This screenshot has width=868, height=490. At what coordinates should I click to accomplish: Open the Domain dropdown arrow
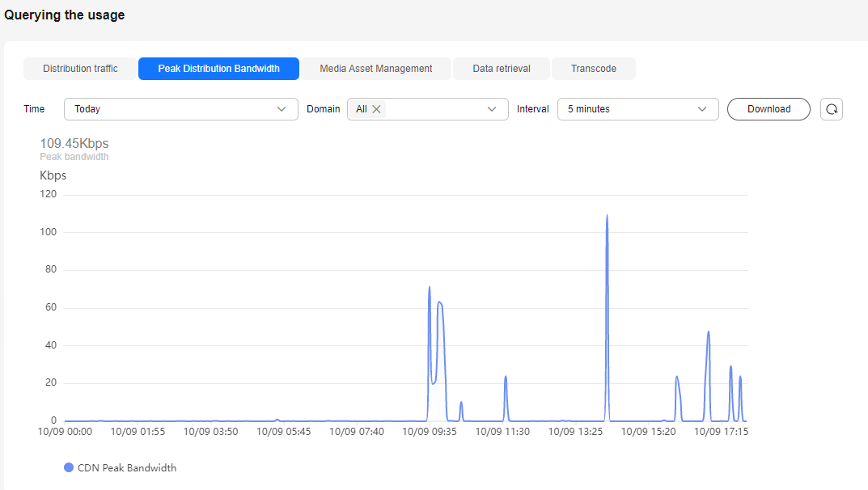click(492, 109)
